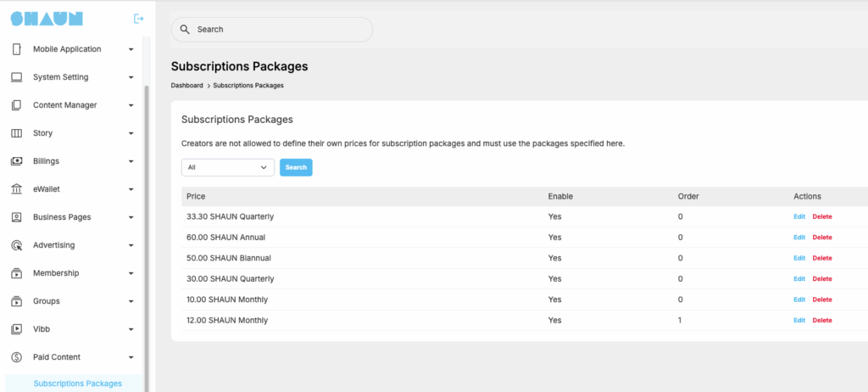The image size is (868, 392).
Task: Open the All filter dropdown
Action: [228, 167]
